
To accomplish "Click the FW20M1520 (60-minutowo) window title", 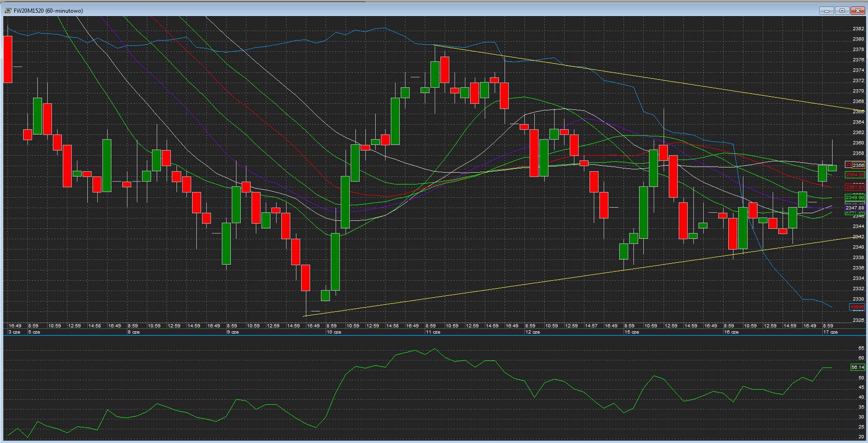I will [48, 11].
